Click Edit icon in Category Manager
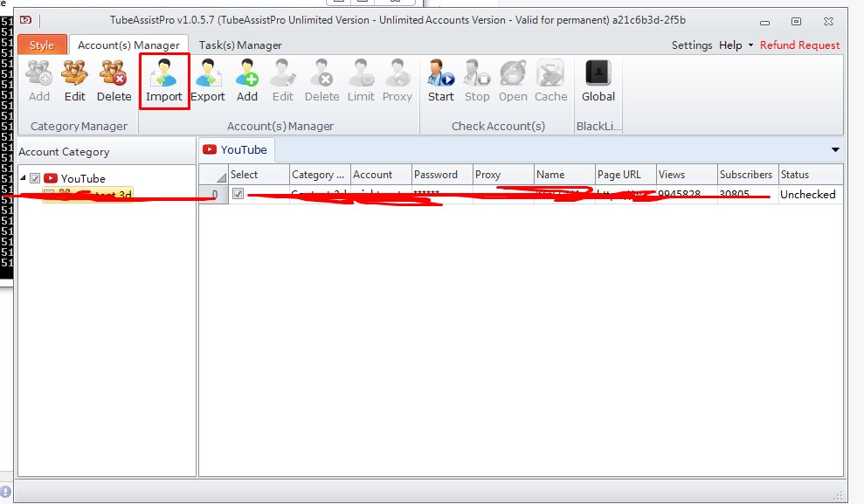Screen dimensions: 864x504 75,80
